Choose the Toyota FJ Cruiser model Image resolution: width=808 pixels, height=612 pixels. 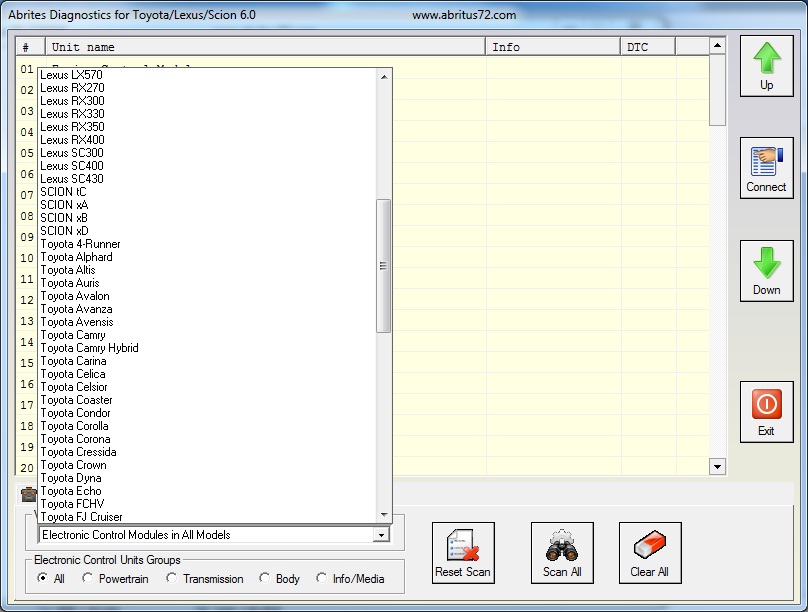point(208,517)
